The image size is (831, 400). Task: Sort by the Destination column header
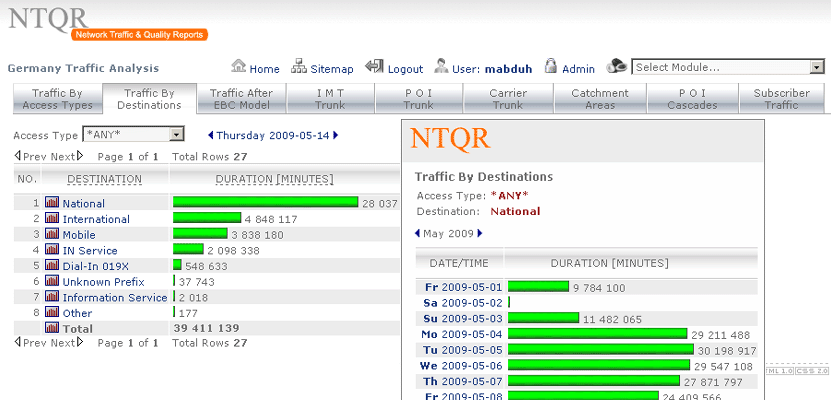[x=104, y=179]
